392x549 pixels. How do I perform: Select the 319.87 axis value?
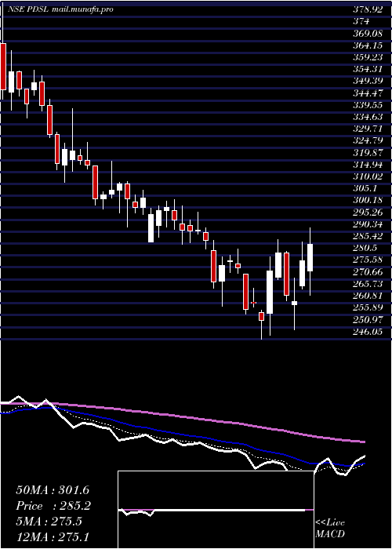point(368,153)
